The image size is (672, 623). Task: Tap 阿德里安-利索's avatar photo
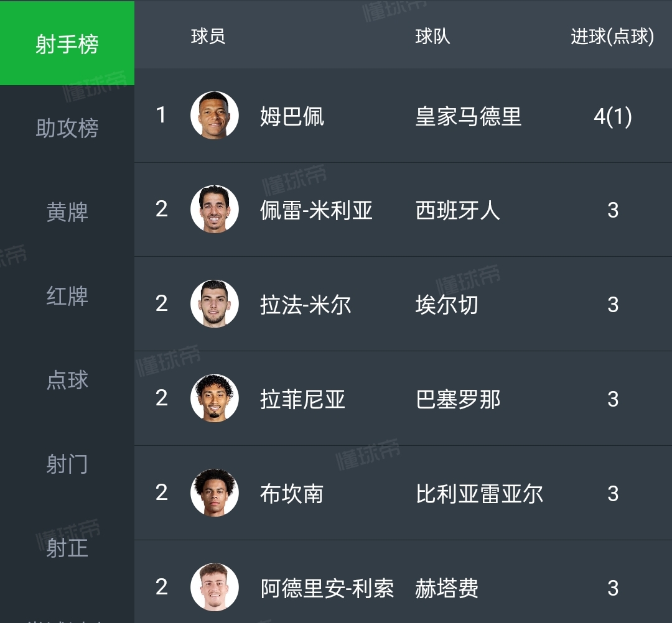[215, 588]
